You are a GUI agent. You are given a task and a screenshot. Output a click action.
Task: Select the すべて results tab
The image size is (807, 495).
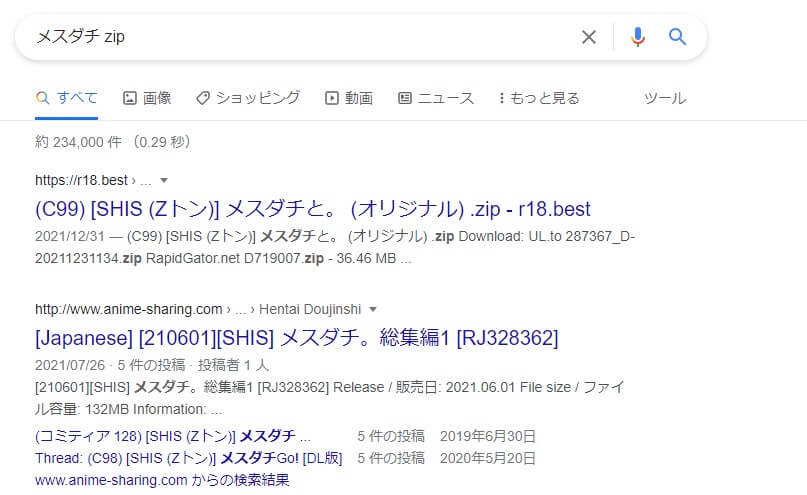point(66,98)
